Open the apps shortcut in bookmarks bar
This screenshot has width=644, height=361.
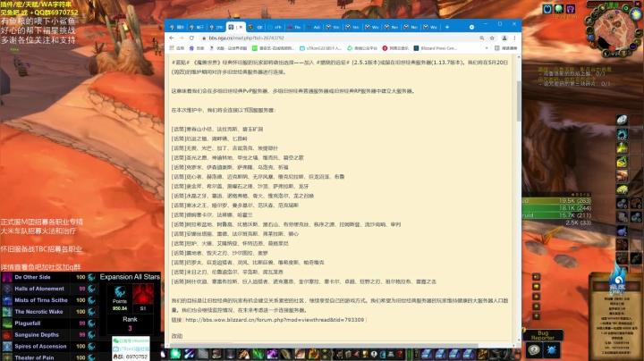coord(177,48)
